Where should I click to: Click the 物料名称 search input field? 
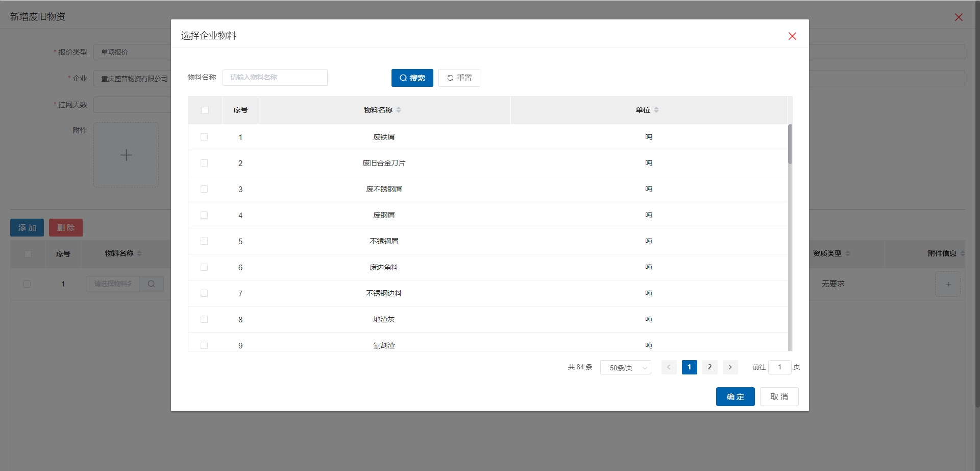coord(275,78)
